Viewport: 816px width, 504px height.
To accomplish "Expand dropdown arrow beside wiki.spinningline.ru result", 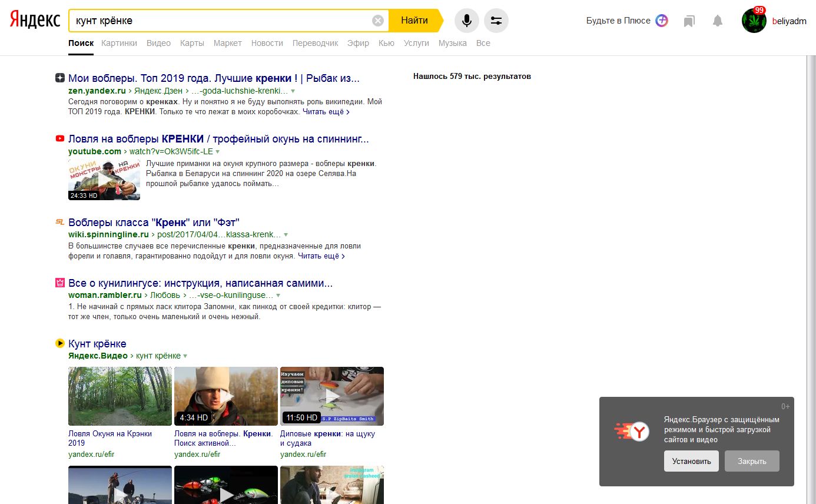I will 286,235.
